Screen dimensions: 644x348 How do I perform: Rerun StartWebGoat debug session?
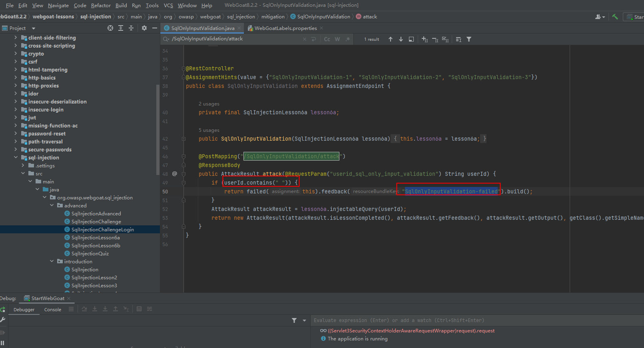tap(3, 309)
